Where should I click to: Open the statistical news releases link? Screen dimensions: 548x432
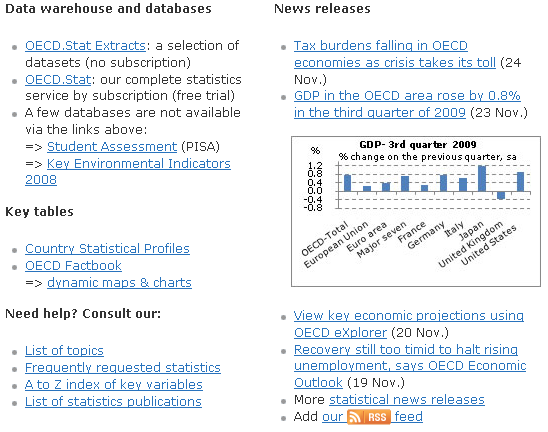pos(407,399)
